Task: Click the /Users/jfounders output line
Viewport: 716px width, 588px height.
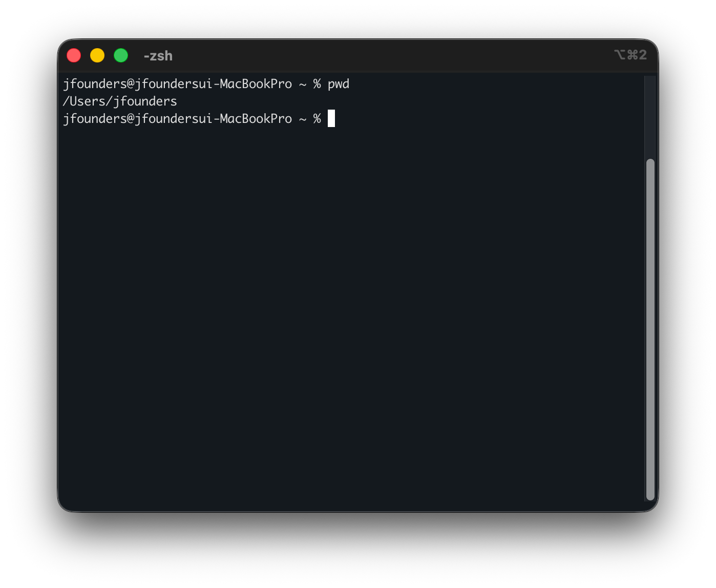Action: (120, 101)
